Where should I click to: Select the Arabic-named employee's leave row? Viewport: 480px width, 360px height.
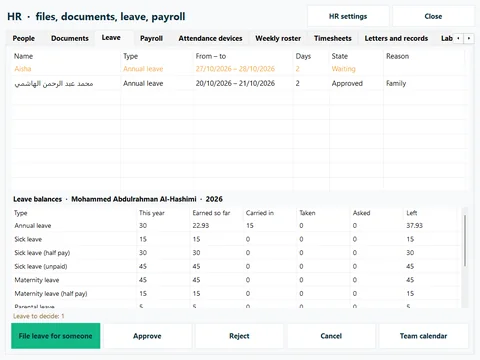(239, 83)
